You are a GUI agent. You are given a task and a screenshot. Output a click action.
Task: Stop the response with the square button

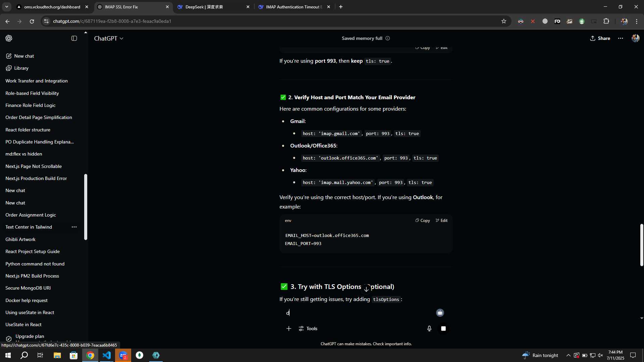pyautogui.click(x=443, y=328)
